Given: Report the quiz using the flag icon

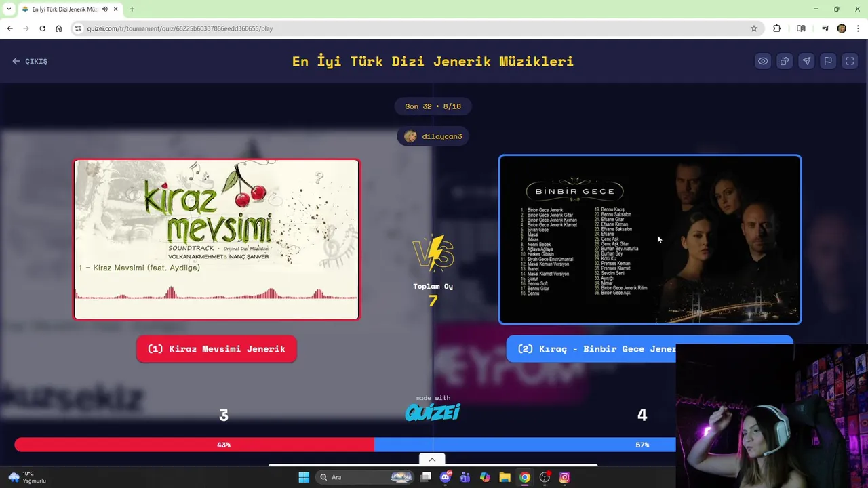Looking at the screenshot, I should [828, 61].
